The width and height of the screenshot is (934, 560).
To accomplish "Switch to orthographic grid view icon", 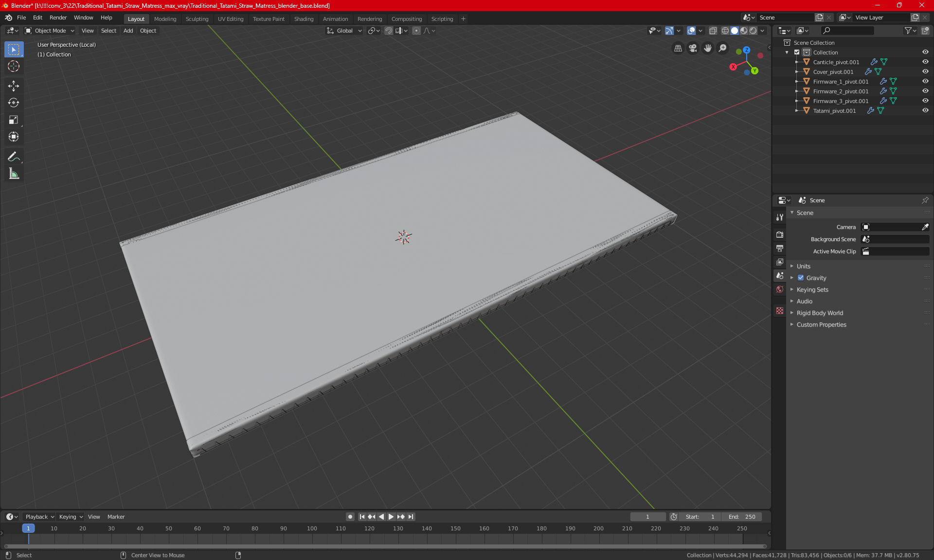I will [x=678, y=48].
